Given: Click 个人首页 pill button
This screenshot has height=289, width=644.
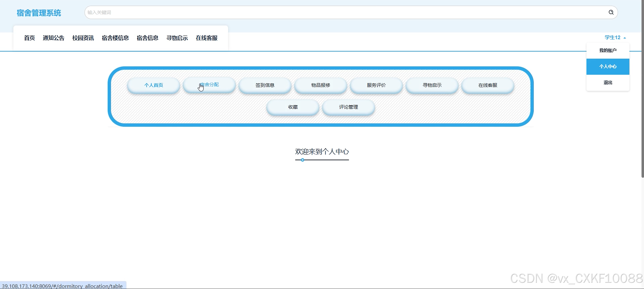Looking at the screenshot, I should [x=154, y=85].
